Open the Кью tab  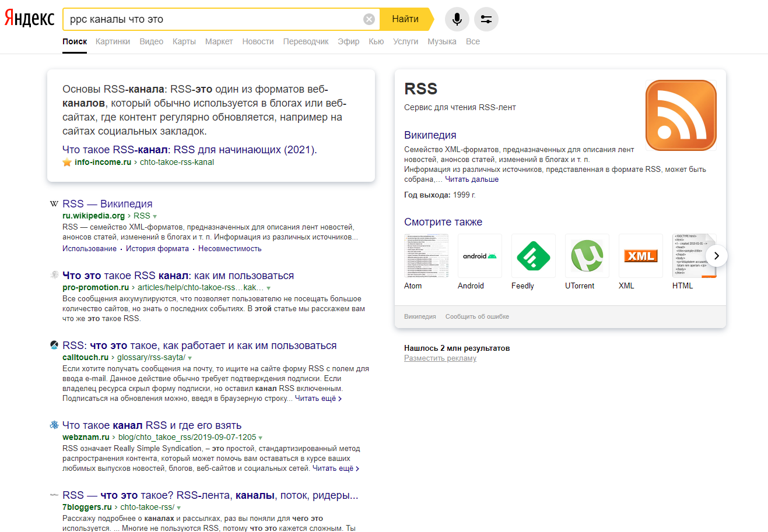(x=376, y=41)
